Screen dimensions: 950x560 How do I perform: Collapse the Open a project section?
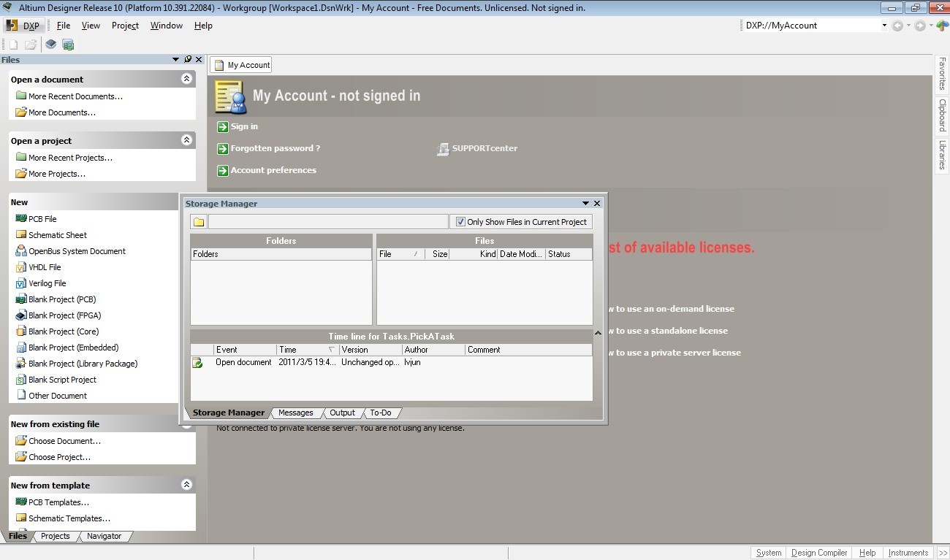tap(186, 140)
